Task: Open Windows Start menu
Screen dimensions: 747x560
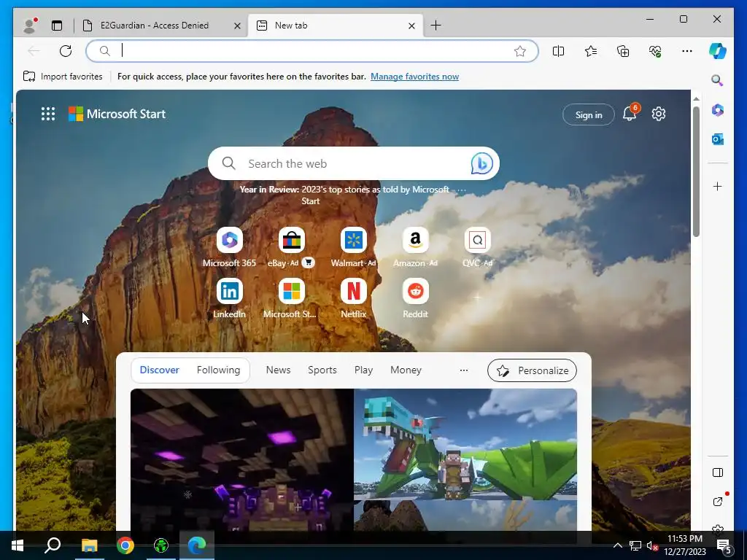Action: click(18, 545)
